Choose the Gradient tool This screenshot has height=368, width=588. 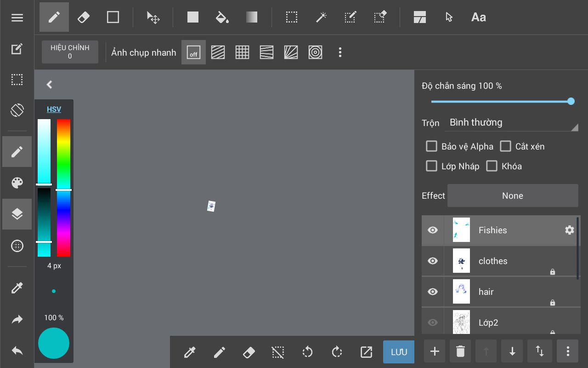[252, 17]
